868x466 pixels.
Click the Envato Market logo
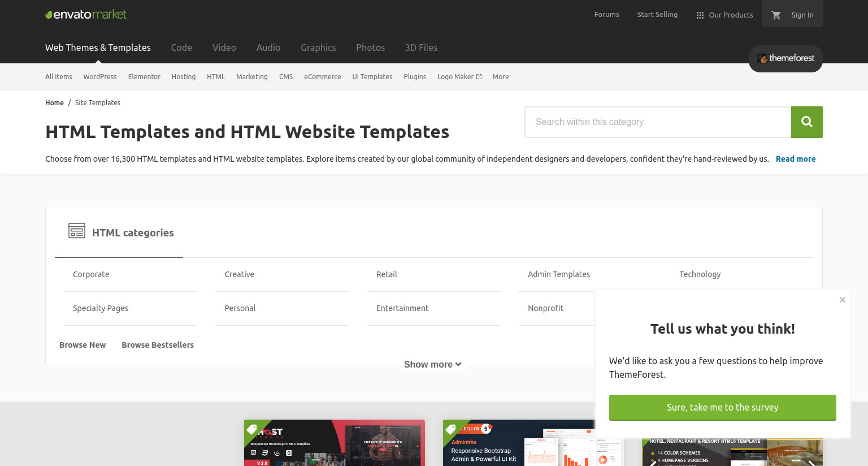pos(86,14)
